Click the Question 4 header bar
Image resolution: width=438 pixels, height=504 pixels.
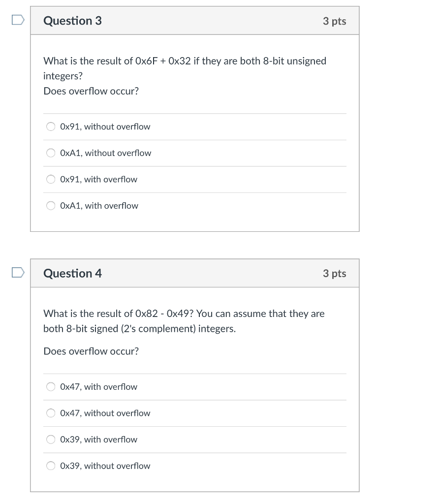click(195, 273)
